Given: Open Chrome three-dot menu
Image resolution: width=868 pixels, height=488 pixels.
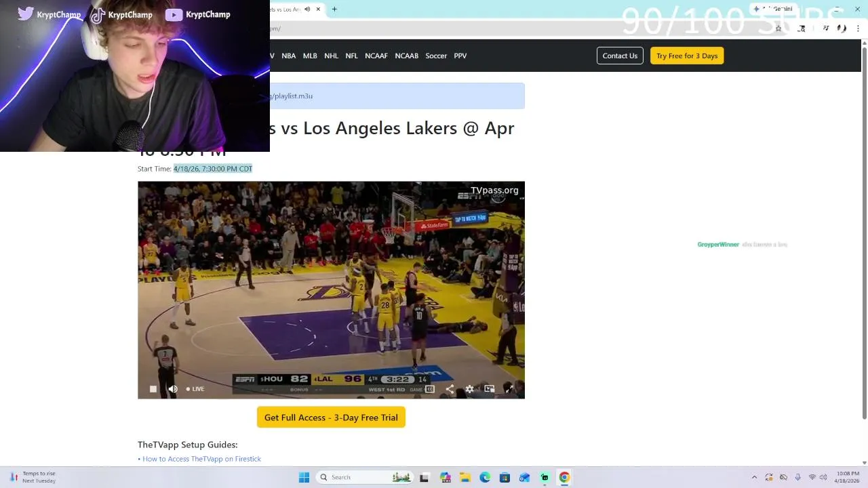Looking at the screenshot, I should click(858, 28).
